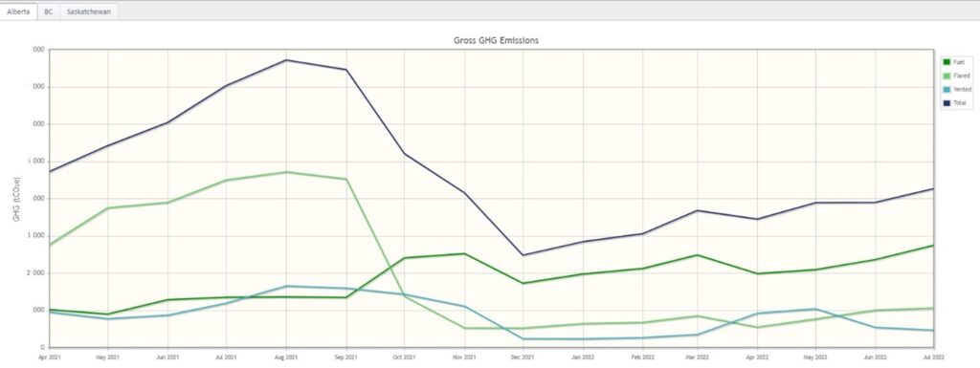This screenshot has width=980, height=368.
Task: Click the 'Jul 2021' x-axis label
Action: click(x=226, y=357)
